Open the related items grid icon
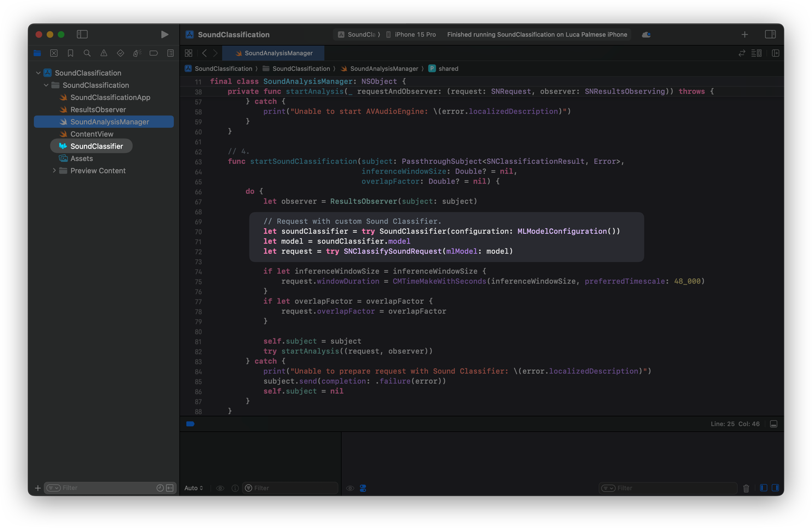This screenshot has height=528, width=812. pyautogui.click(x=189, y=53)
